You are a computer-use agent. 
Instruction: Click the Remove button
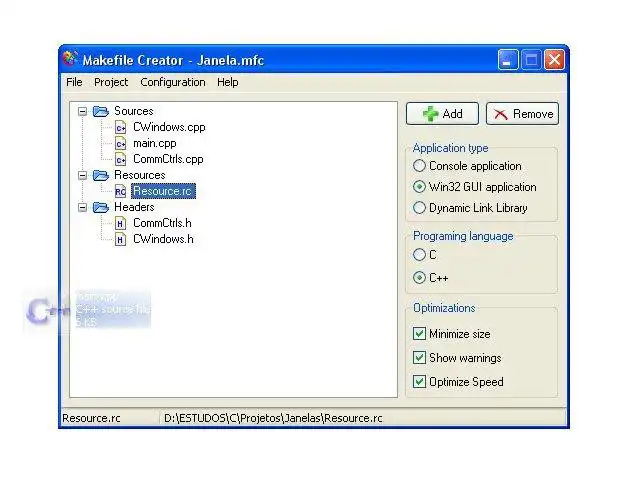click(522, 113)
